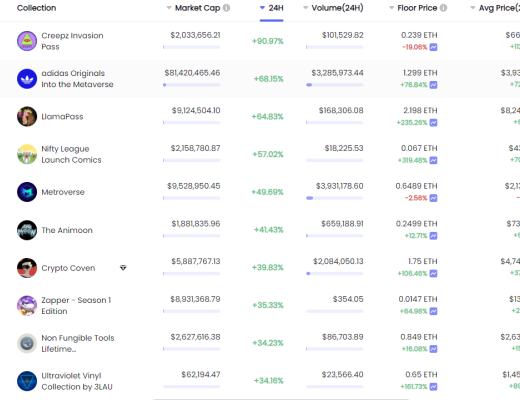The height and width of the screenshot is (400, 520).
Task: Open Zapper - Season 1 Edition name
Action: [x=76, y=305]
